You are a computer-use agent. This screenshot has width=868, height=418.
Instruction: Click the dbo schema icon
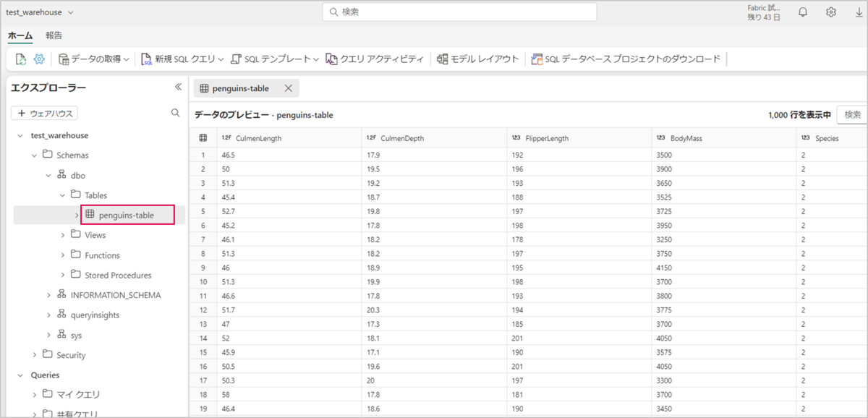click(x=61, y=175)
